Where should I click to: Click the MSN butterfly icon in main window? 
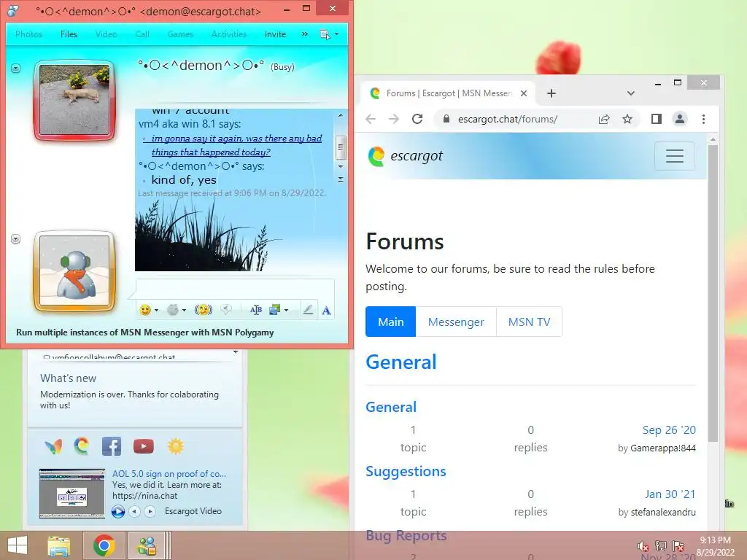pyautogui.click(x=53, y=447)
